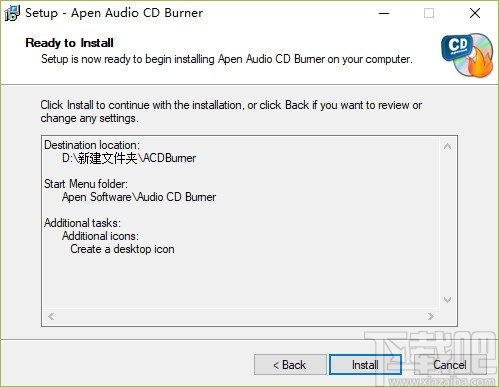499x387 pixels.
Task: Click the "Additional icons:" line
Action: pos(100,236)
